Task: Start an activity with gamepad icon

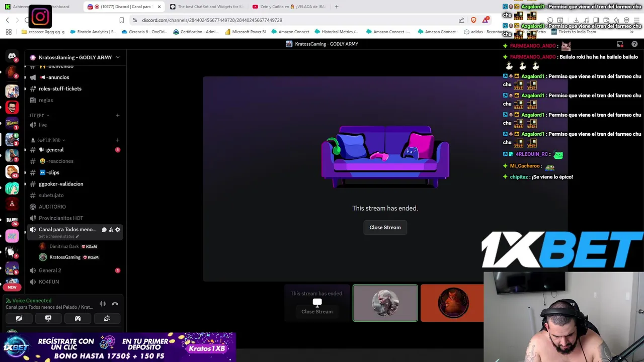Action: (x=77, y=318)
